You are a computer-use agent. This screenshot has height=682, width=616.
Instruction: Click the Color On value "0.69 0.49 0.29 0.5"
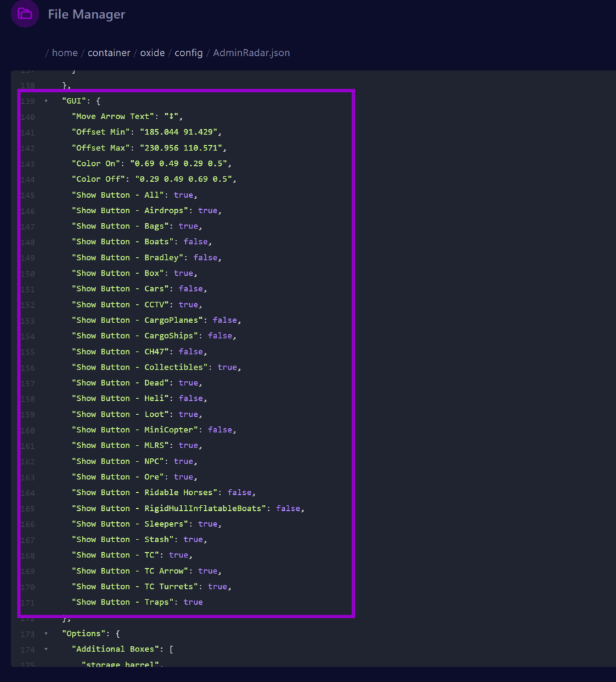tap(178, 164)
